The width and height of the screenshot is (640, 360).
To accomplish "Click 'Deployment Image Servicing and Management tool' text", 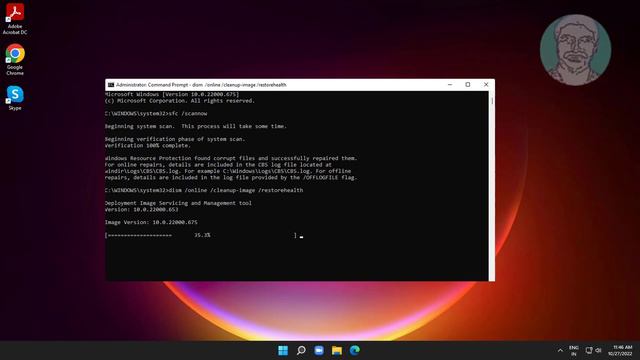I will pos(178,203).
